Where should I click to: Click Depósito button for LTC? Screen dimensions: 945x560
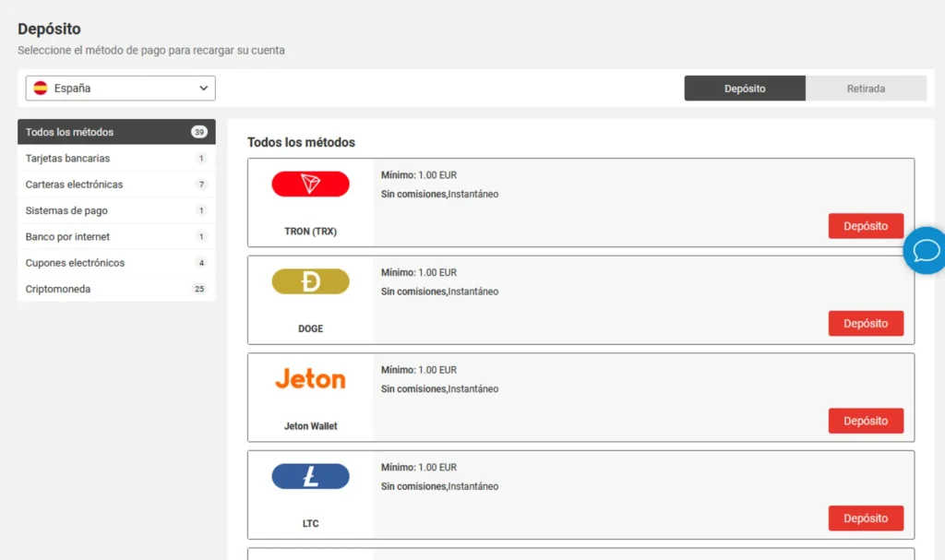[x=866, y=518]
